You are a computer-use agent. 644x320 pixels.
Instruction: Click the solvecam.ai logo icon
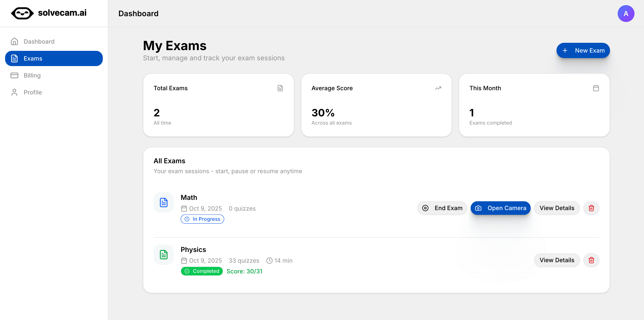pos(22,13)
